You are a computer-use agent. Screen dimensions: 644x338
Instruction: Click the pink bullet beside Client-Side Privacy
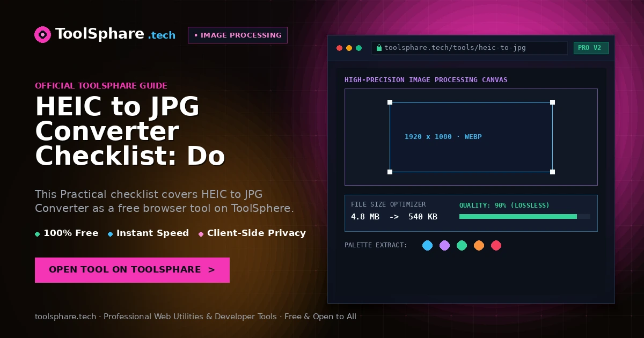[x=201, y=234]
